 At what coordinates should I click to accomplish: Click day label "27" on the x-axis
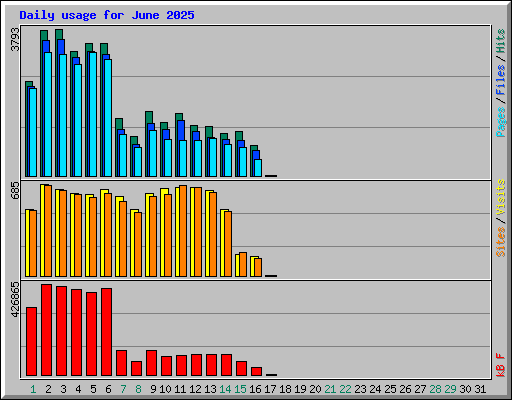[x=420, y=389]
